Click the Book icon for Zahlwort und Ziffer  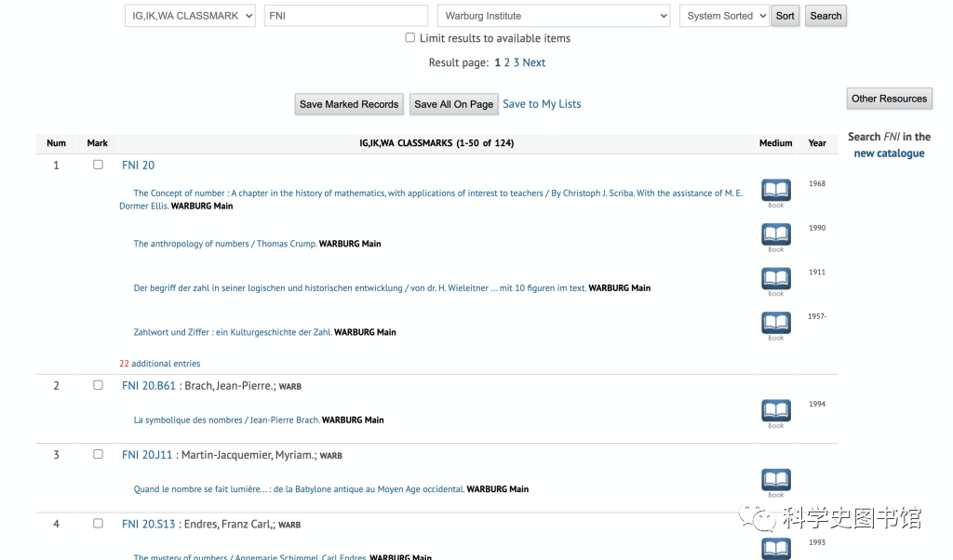coord(776,323)
